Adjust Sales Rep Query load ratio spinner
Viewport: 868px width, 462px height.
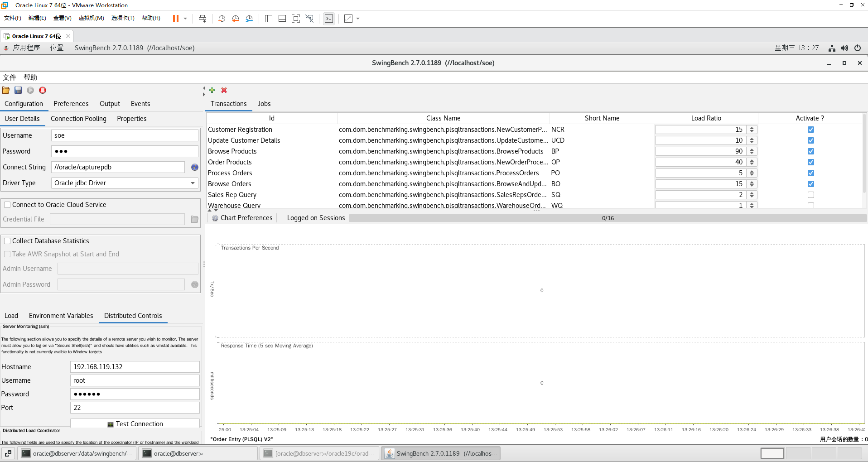click(752, 195)
